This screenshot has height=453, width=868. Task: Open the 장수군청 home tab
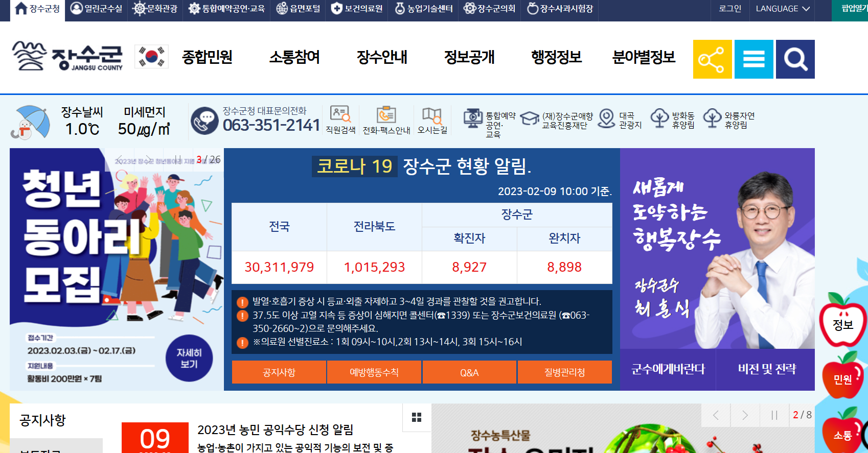tap(37, 9)
